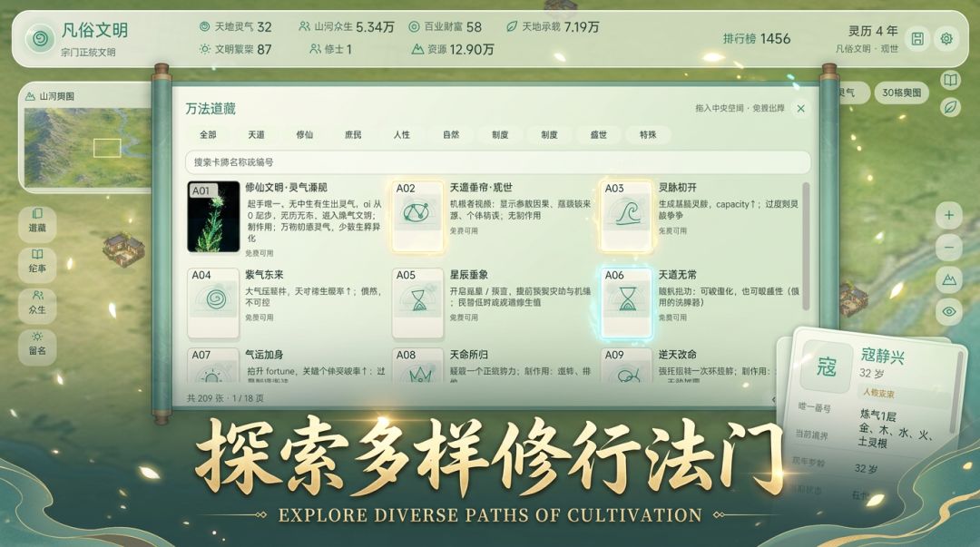The image size is (980, 547).
Task: Switch to the 特殊 filter tab
Action: 648,134
